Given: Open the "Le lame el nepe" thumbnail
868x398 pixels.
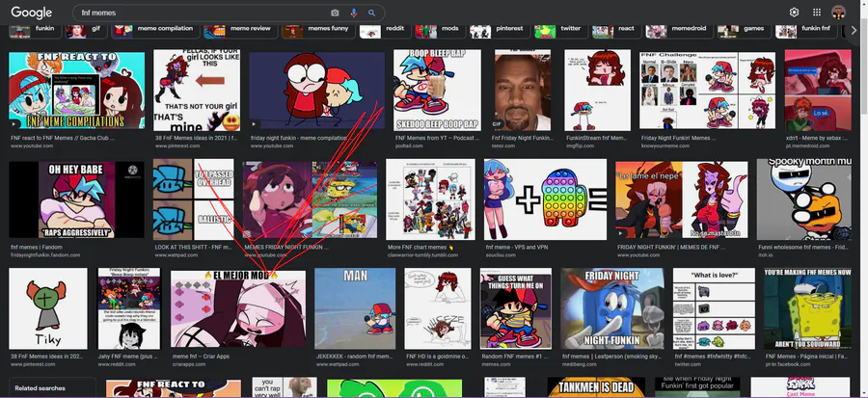Looking at the screenshot, I should 682,199.
